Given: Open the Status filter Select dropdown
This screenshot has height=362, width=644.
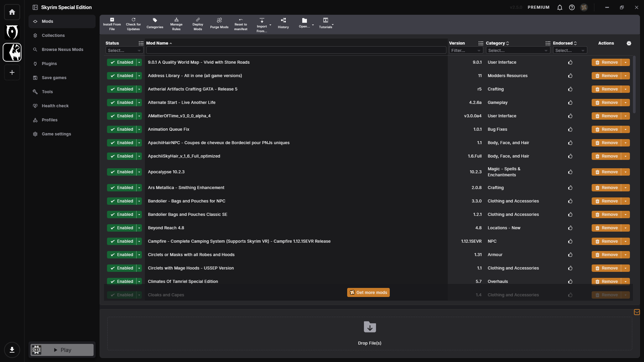Looking at the screenshot, I should (x=124, y=51).
